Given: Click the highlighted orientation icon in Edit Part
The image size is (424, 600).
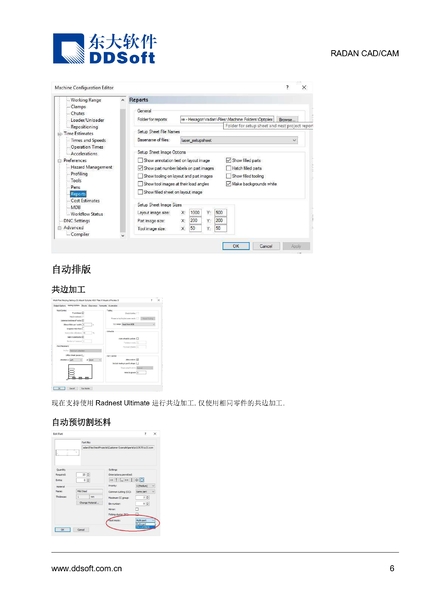Looking at the screenshot, I should 142,480.
